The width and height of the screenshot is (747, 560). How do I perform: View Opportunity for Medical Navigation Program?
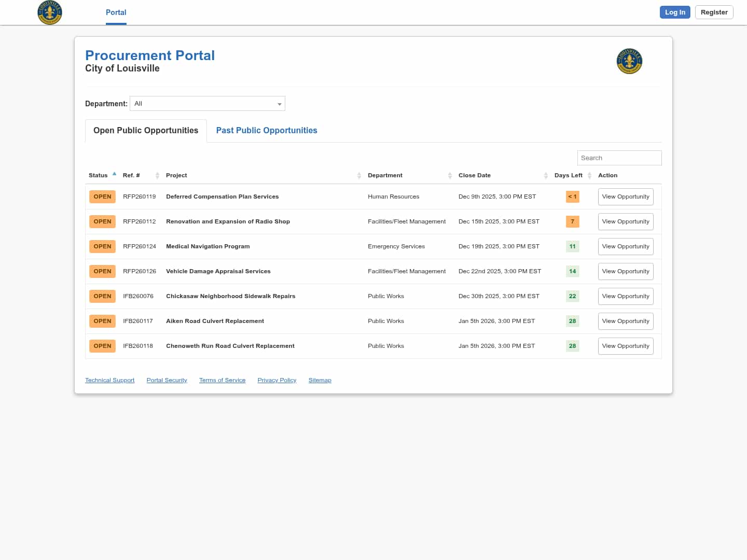(625, 247)
